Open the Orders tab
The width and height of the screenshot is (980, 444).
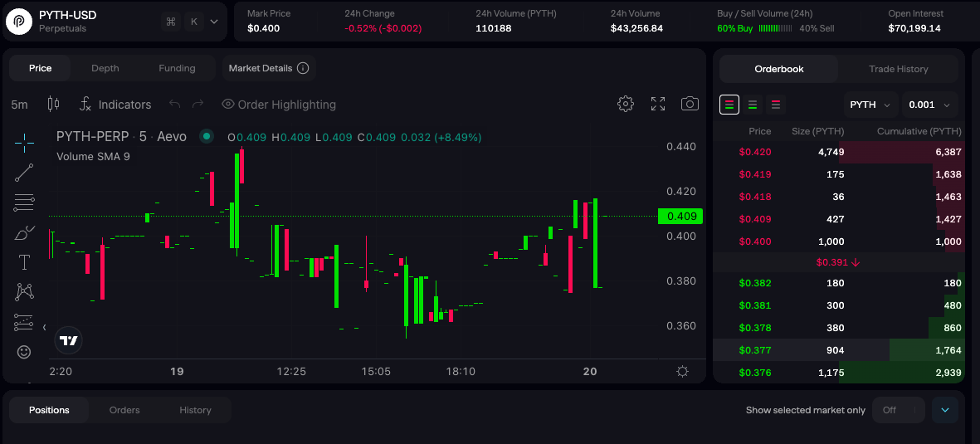pyautogui.click(x=124, y=410)
